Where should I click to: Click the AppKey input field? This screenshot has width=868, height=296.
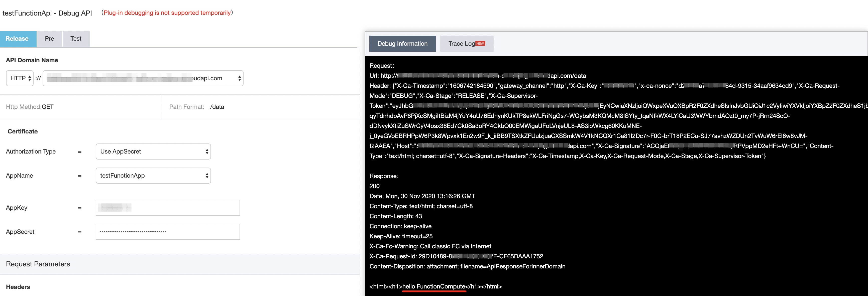tap(168, 208)
